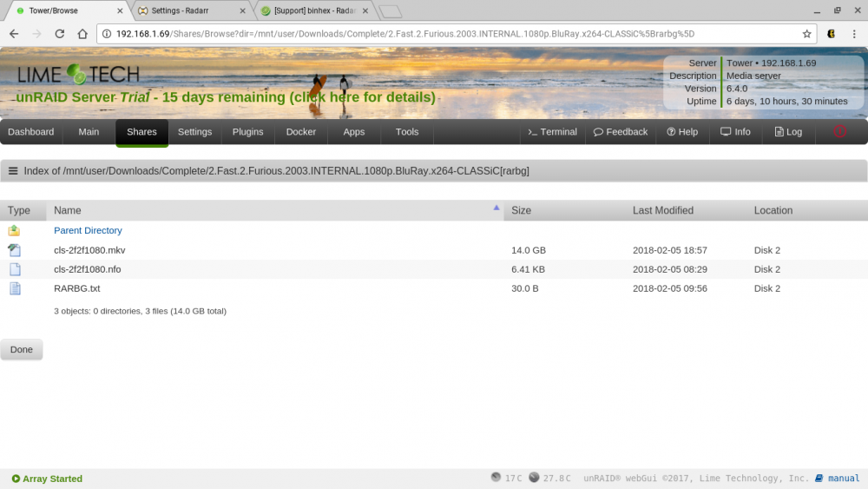Click the 6.41 KB size value
868x489 pixels.
click(x=528, y=269)
